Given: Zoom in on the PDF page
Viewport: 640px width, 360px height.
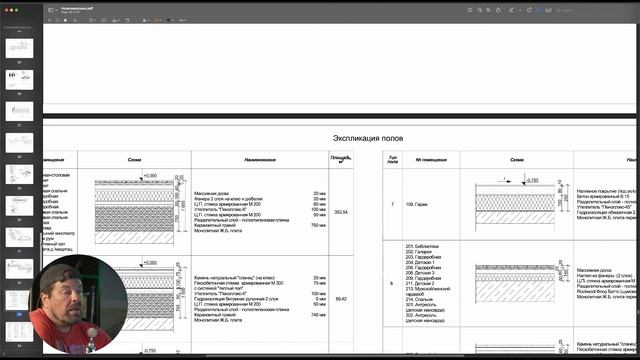Looking at the screenshot, I should [488, 10].
